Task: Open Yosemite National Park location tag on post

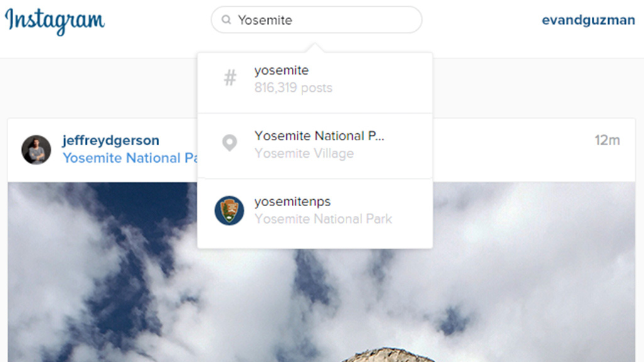Action: click(130, 158)
